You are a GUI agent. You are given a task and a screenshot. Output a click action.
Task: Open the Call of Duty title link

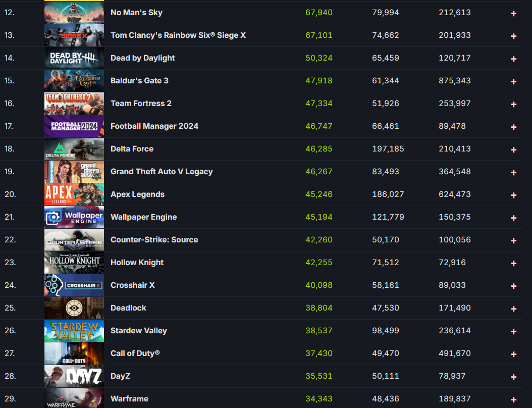point(135,353)
